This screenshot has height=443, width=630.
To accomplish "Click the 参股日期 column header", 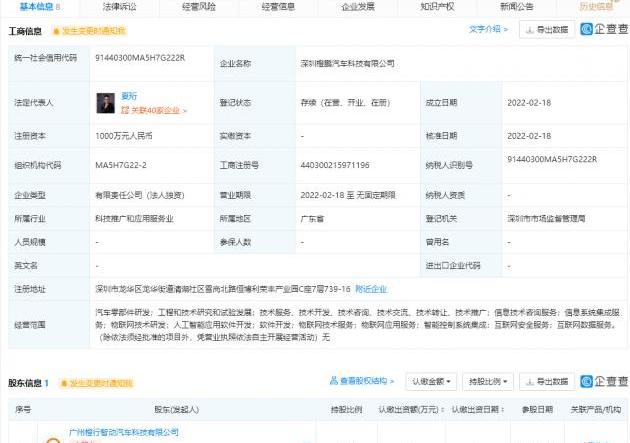I will [x=537, y=409].
